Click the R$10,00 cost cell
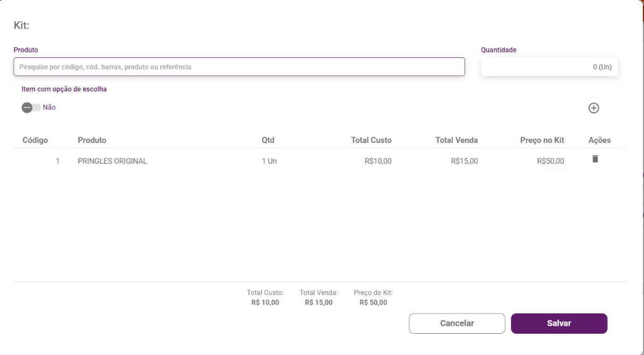Viewport: 644px width, 355px height. coord(378,161)
